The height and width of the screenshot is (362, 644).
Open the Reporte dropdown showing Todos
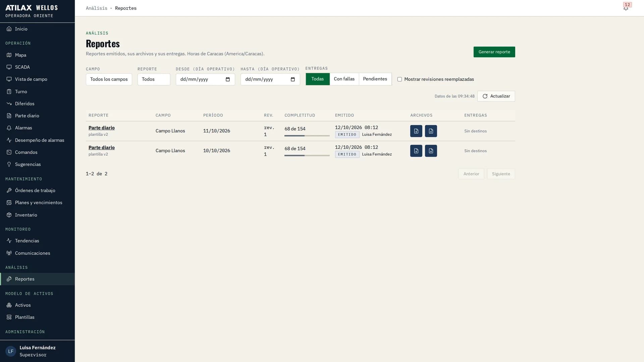pyautogui.click(x=154, y=79)
